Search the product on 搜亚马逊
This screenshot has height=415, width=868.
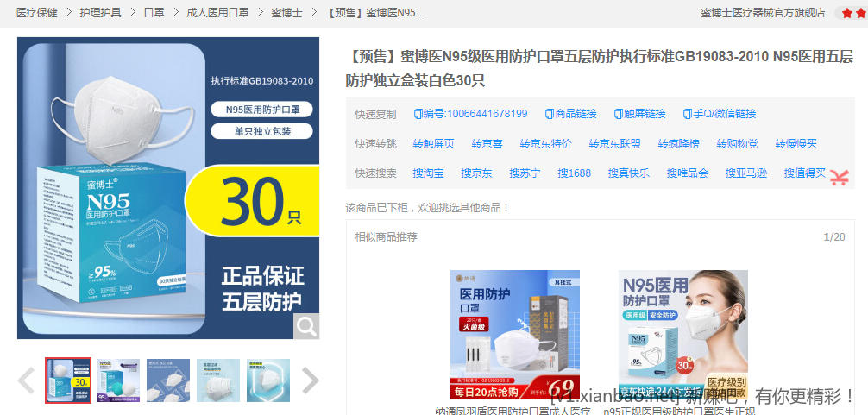(746, 173)
